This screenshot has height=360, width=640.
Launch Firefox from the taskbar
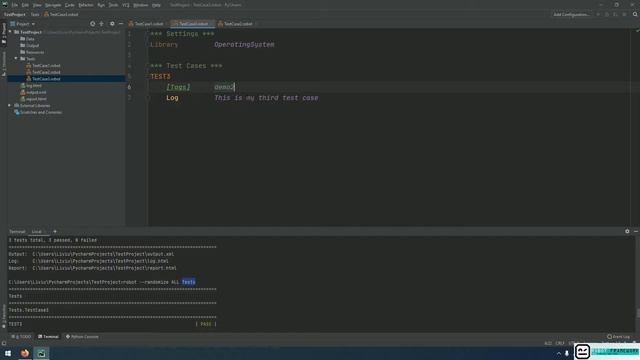(25, 353)
